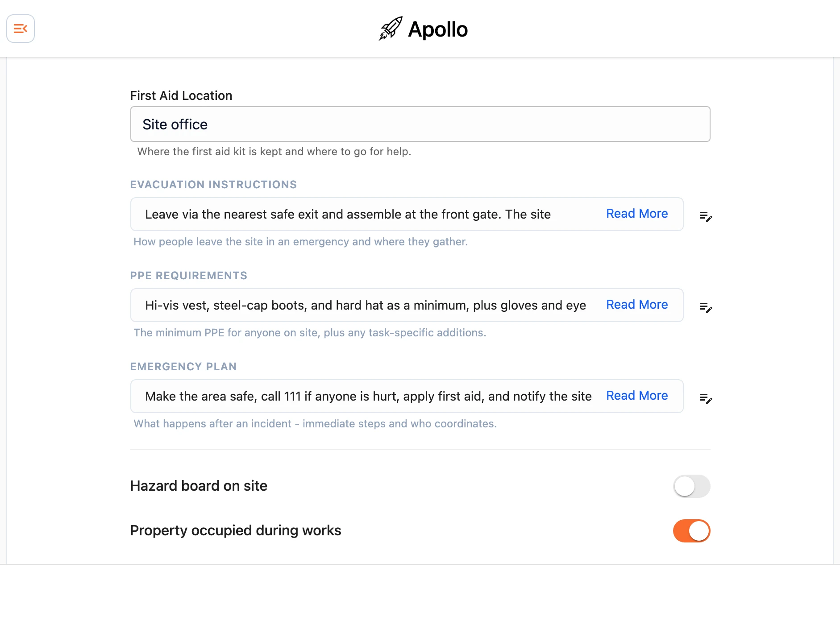Click the PPE REQUIREMENTS section heading
840x629 pixels.
click(189, 276)
